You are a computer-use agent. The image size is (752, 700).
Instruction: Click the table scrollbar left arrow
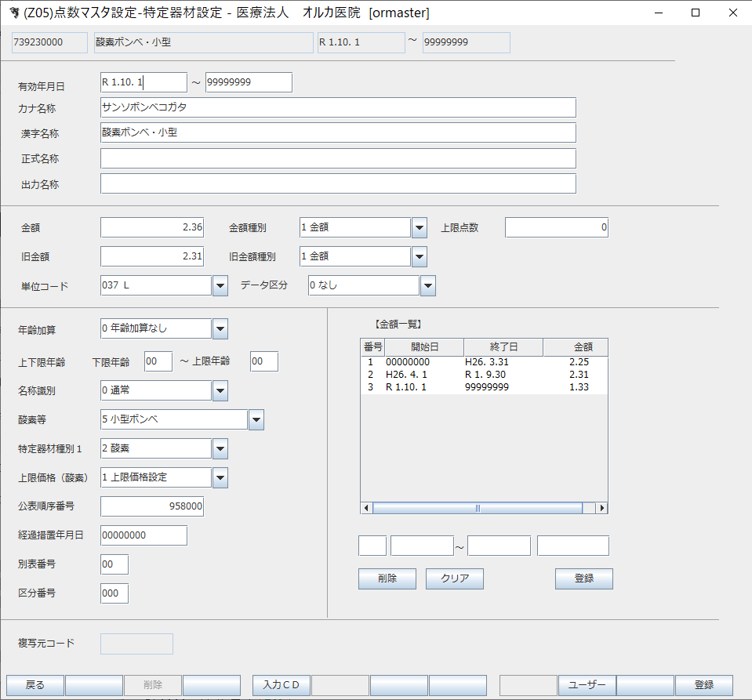point(366,508)
